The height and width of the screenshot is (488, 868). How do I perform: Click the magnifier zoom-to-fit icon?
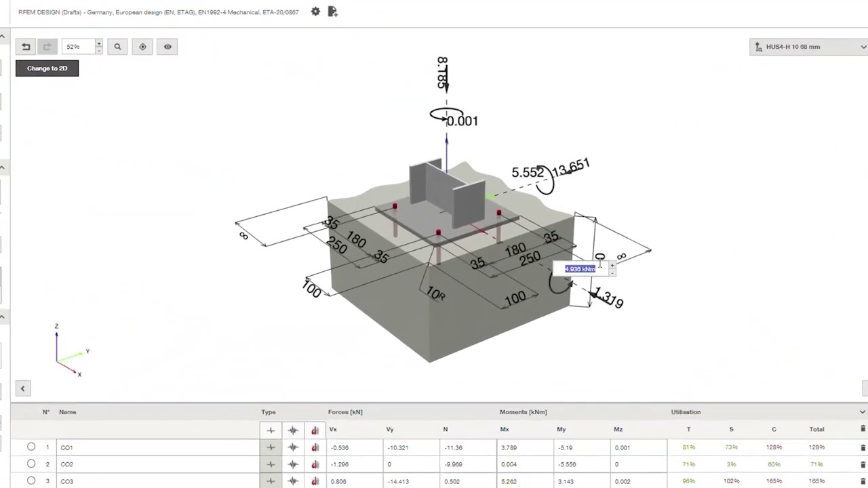117,47
